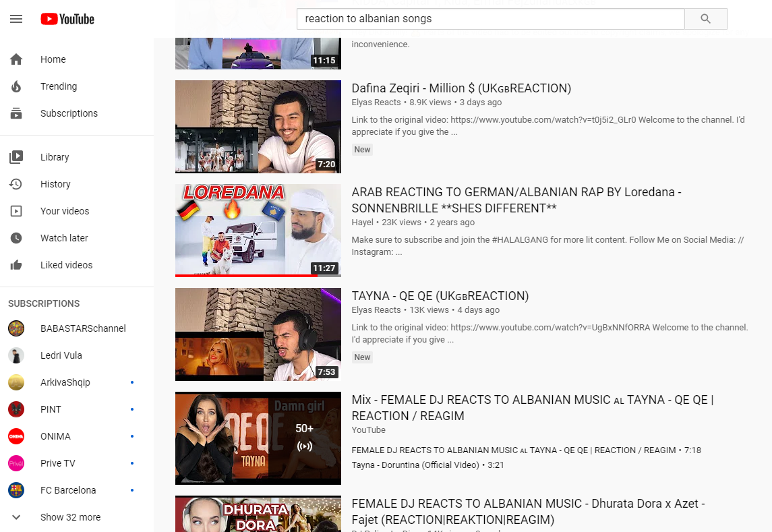Viewport: 772px width, 532px height.
Task: Click FEMALE DJ REACTS mix entry 7:18
Action: 526,450
